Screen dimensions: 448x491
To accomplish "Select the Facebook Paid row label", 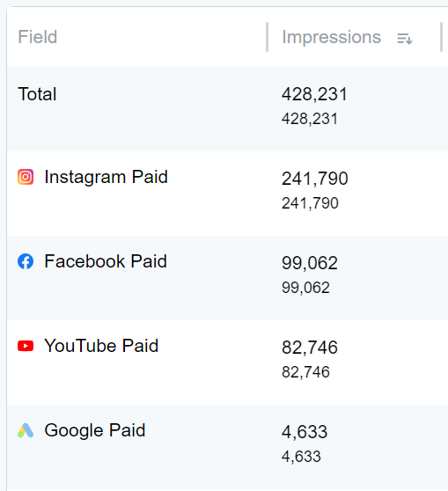I will pos(106,261).
